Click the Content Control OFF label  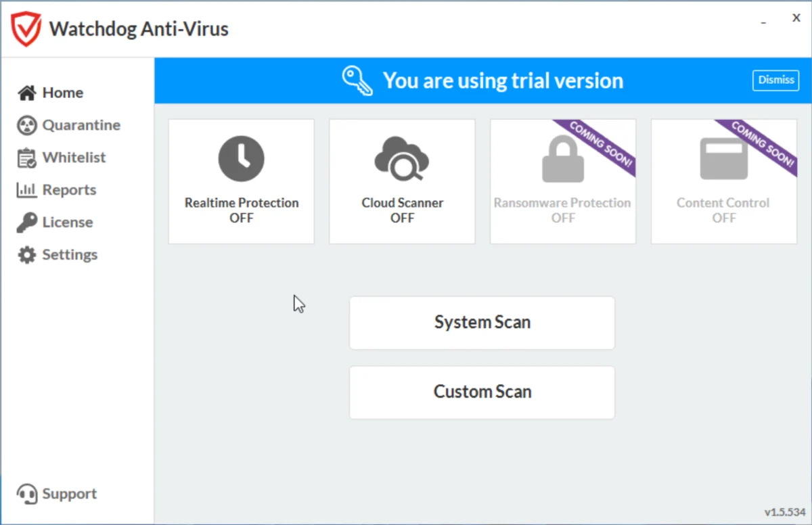[724, 219]
